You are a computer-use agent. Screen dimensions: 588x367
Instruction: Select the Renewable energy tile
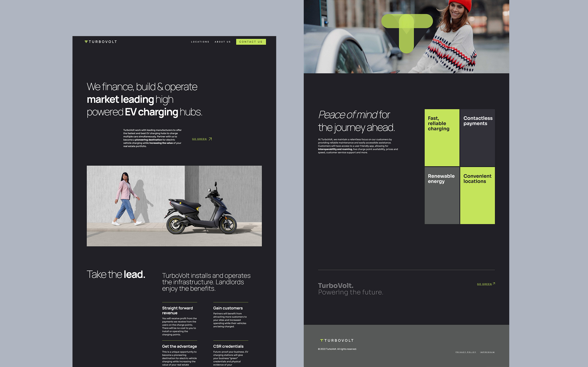click(442, 195)
